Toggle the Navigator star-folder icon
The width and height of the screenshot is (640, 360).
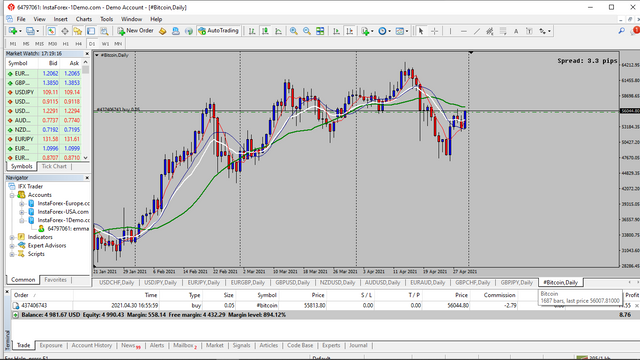coord(78,31)
